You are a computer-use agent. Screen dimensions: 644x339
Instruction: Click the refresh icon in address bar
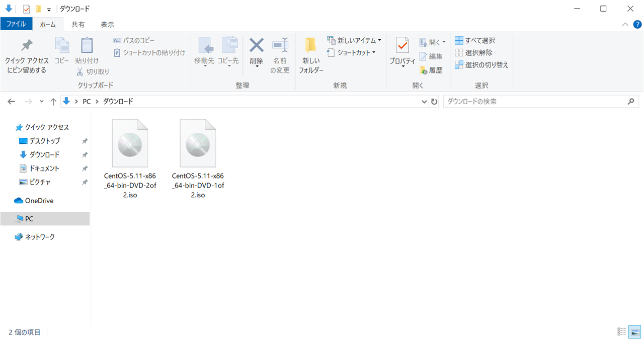434,101
